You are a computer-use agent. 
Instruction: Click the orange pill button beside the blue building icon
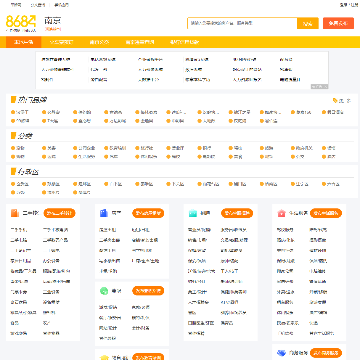click(148, 213)
